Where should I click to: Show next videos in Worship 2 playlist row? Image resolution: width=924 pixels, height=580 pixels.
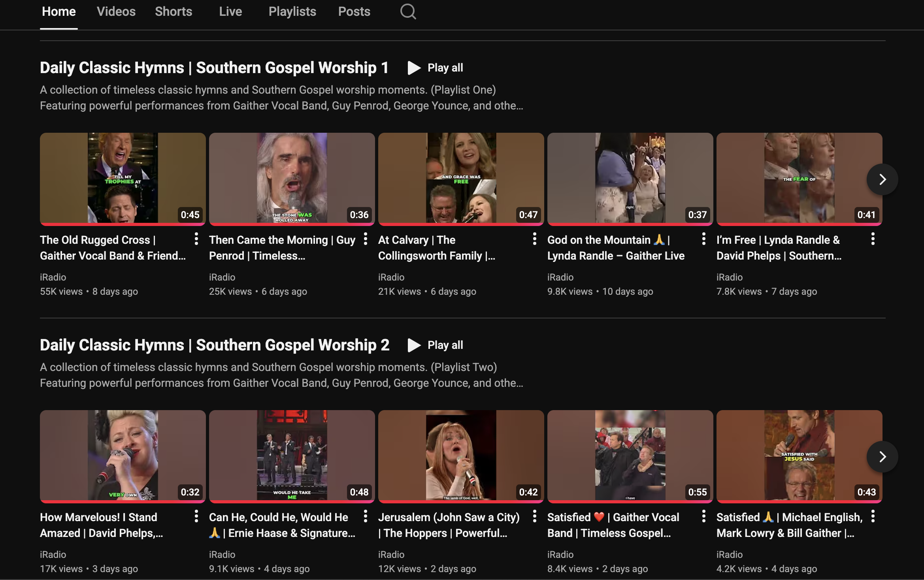click(x=882, y=457)
